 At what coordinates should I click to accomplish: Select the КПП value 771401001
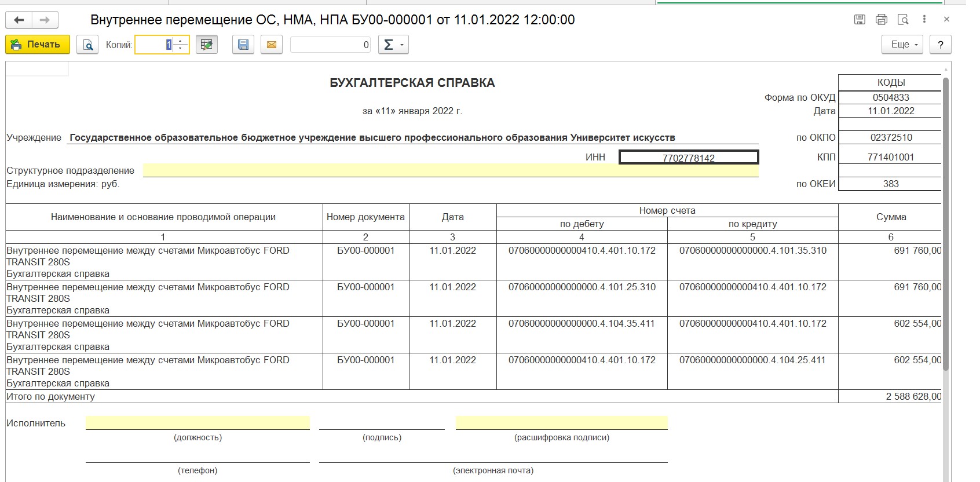891,157
